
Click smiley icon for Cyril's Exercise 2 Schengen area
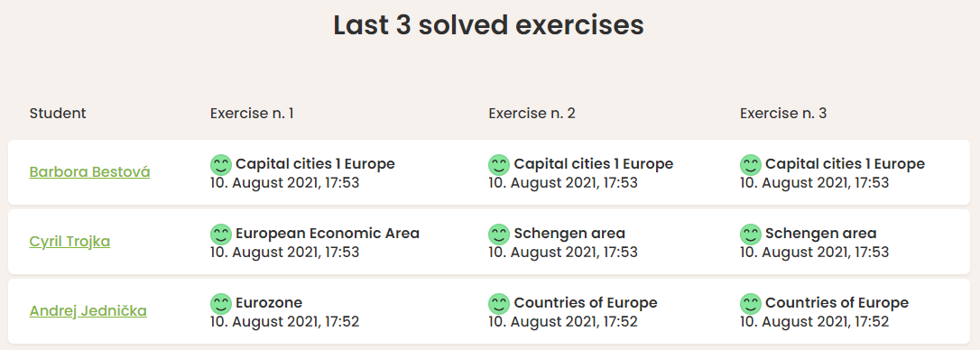(x=499, y=235)
